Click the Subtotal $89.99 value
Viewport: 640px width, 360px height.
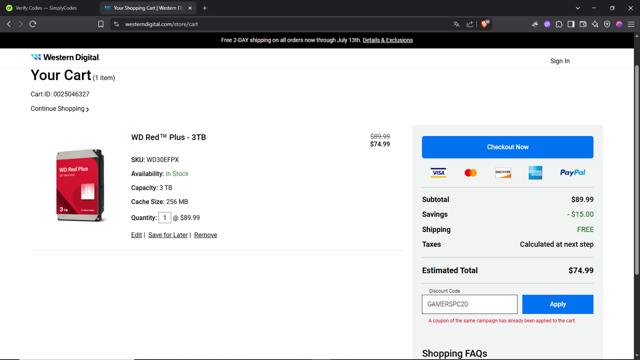(x=582, y=199)
